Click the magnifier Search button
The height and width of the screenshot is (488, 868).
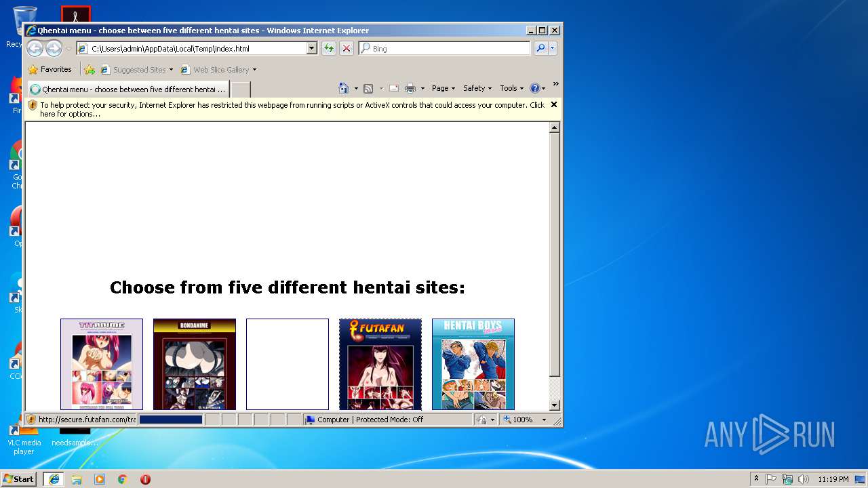click(540, 48)
